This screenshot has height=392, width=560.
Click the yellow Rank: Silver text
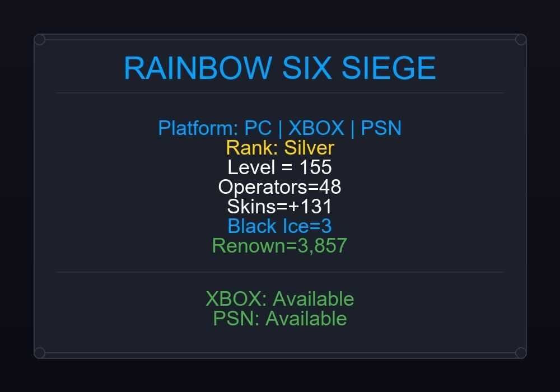tap(280, 148)
